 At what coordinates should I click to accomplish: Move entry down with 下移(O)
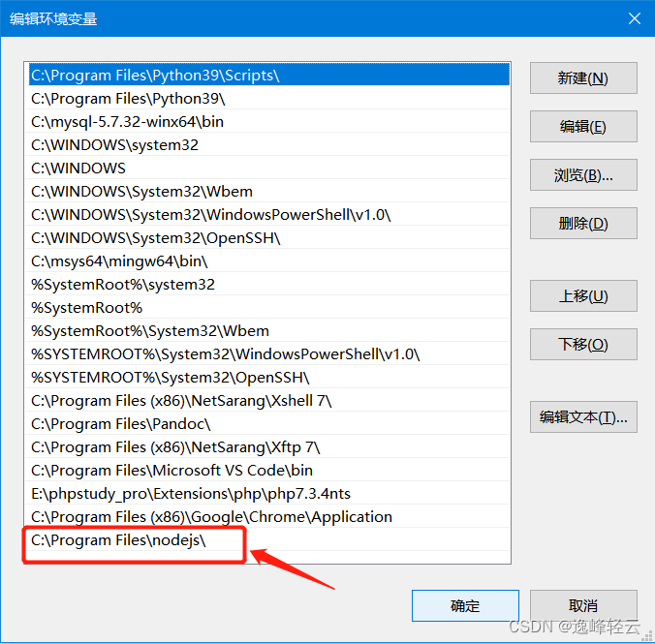pos(583,345)
